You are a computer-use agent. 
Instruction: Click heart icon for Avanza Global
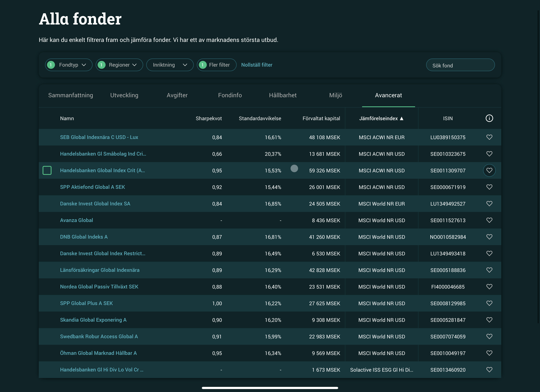point(489,220)
